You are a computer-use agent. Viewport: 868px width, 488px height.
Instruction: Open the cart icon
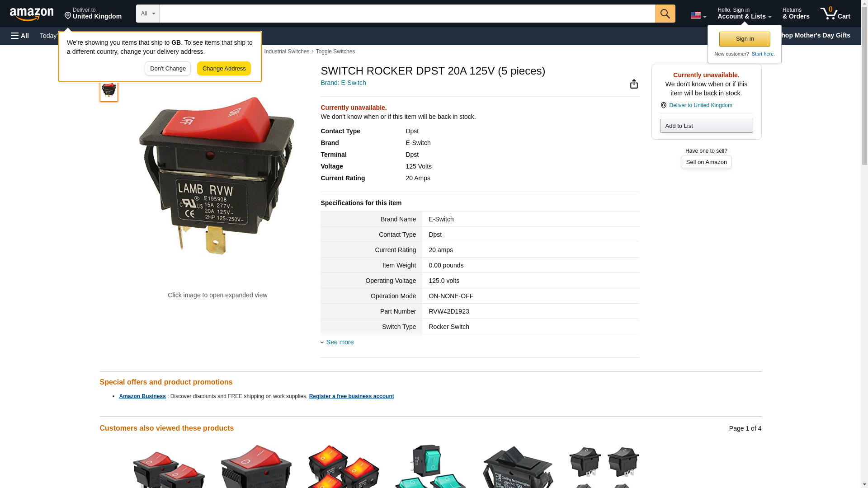[835, 14]
